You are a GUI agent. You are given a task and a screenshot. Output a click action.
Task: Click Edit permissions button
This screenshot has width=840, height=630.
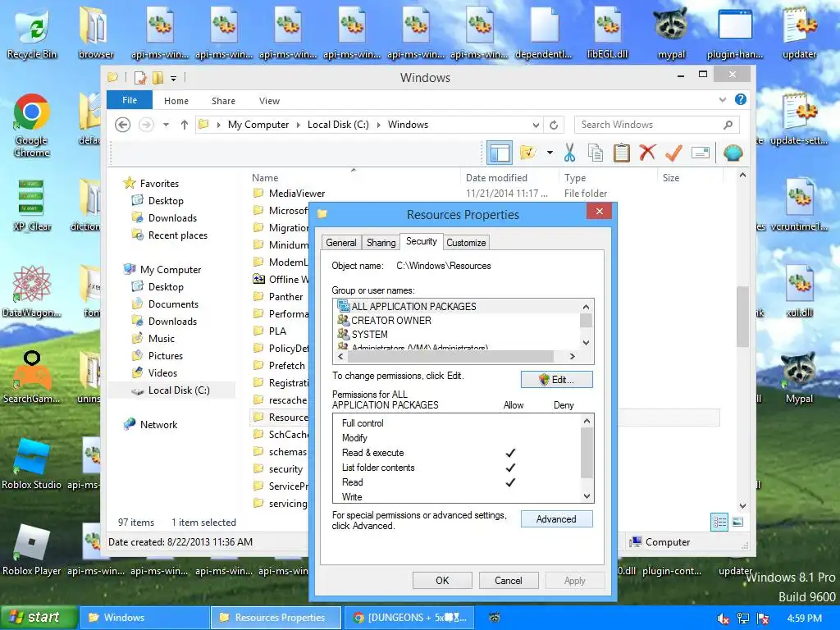557,379
